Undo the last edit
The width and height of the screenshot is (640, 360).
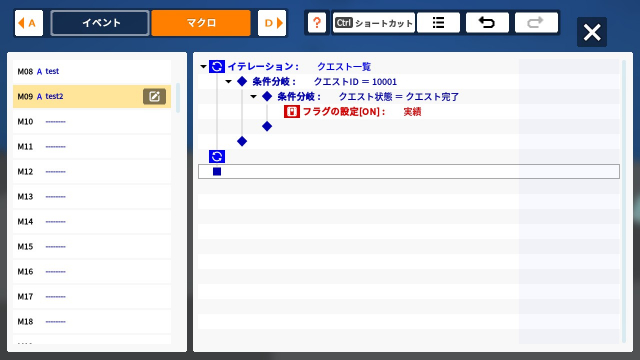pos(487,22)
